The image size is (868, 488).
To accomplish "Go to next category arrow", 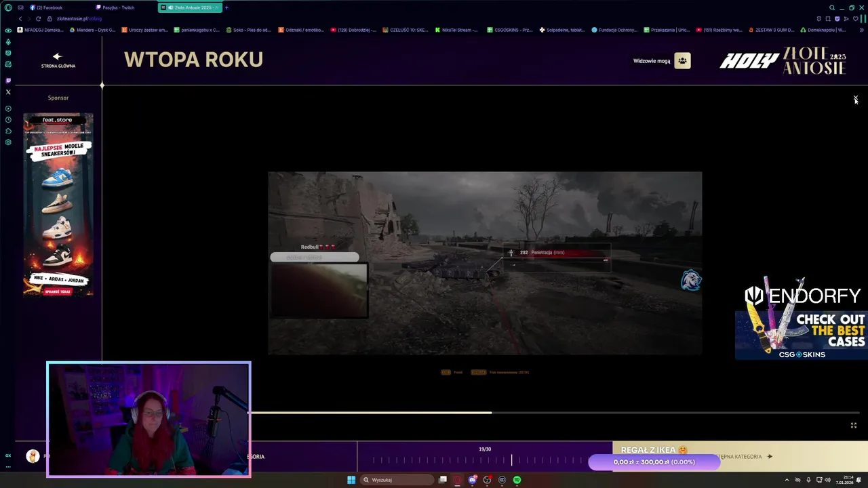I will click(770, 457).
